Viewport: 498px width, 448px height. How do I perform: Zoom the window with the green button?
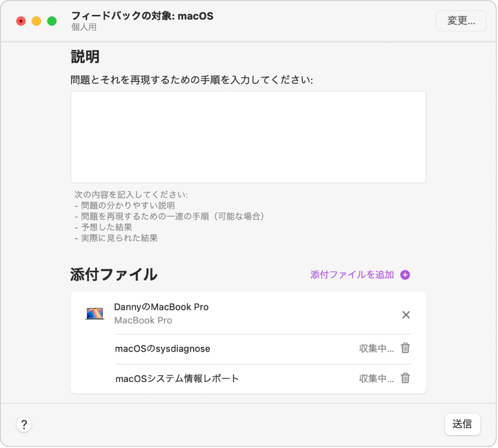tap(52, 21)
